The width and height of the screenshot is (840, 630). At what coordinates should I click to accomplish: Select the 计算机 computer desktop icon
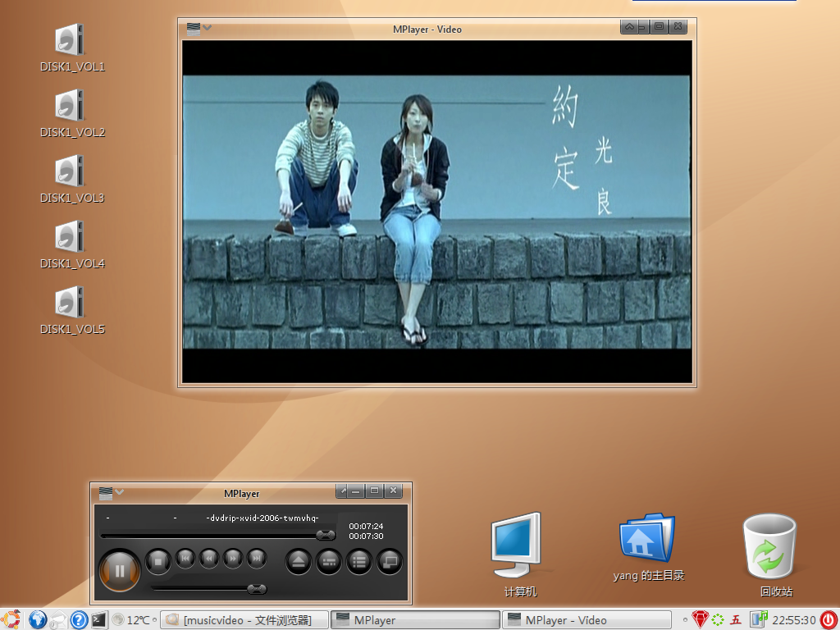(519, 555)
